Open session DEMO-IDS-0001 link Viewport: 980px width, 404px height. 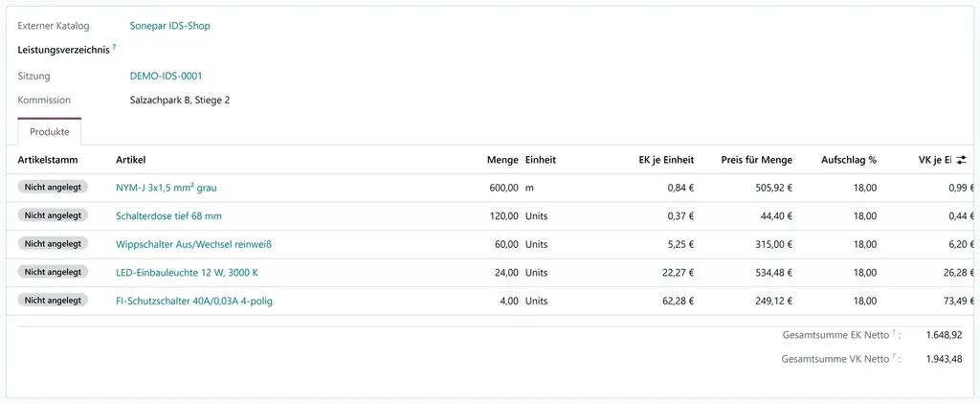tap(166, 76)
